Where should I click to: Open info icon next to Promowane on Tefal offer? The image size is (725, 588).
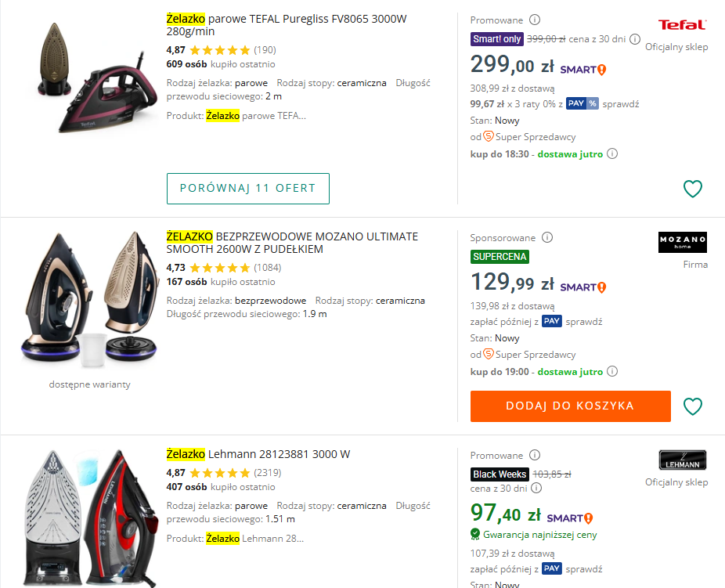[x=535, y=20]
